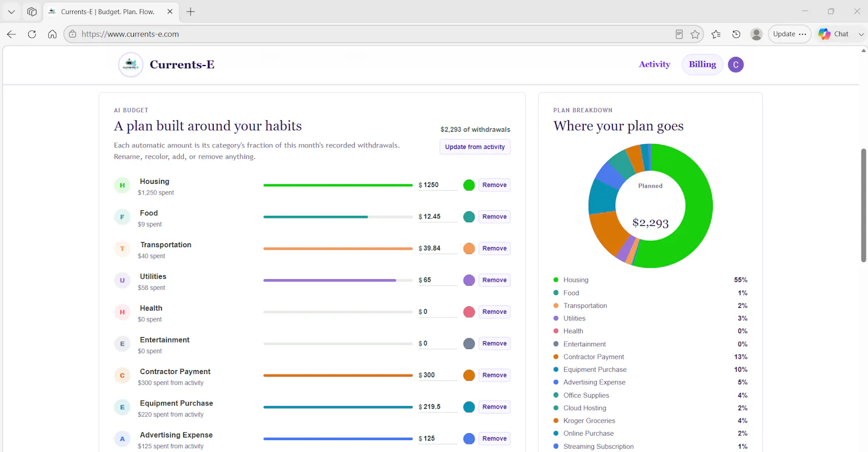868x452 pixels.
Task: Switch to the Billing tab
Action: coord(702,64)
